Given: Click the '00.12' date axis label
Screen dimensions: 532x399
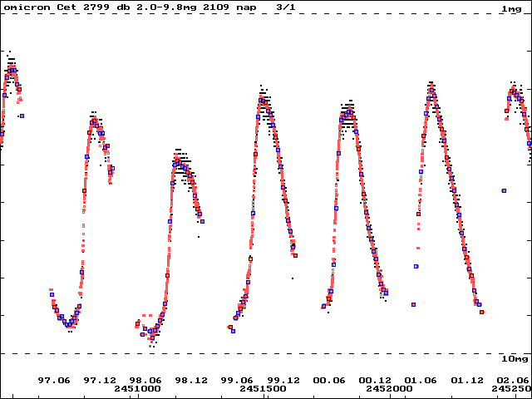Looking at the screenshot, I should pyautogui.click(x=375, y=381).
